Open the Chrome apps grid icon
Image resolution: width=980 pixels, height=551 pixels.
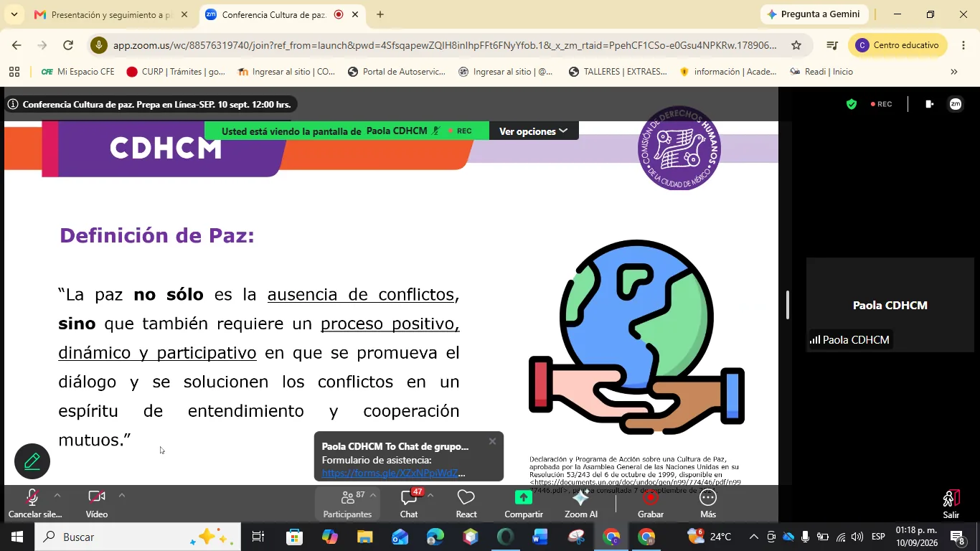[x=14, y=72]
